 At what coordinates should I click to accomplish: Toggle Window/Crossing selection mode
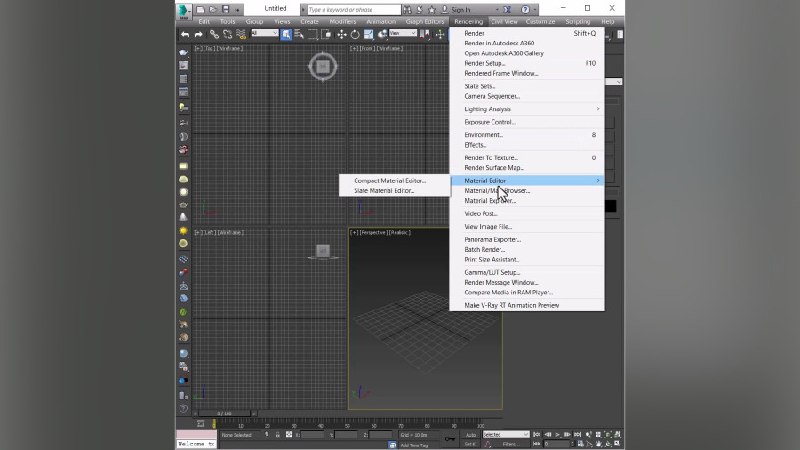(x=326, y=34)
